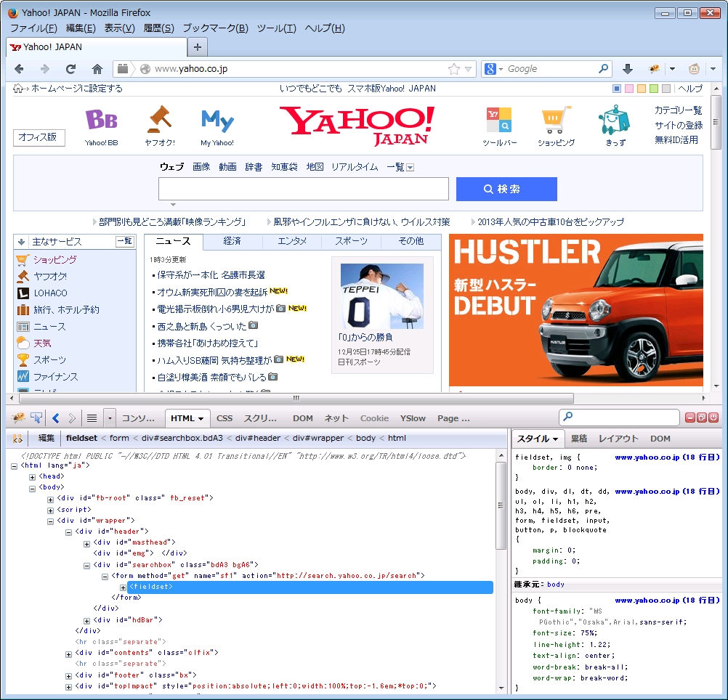728x700 pixels.
Task: Click the site identity folder icon in URL bar
Action: coord(123,69)
